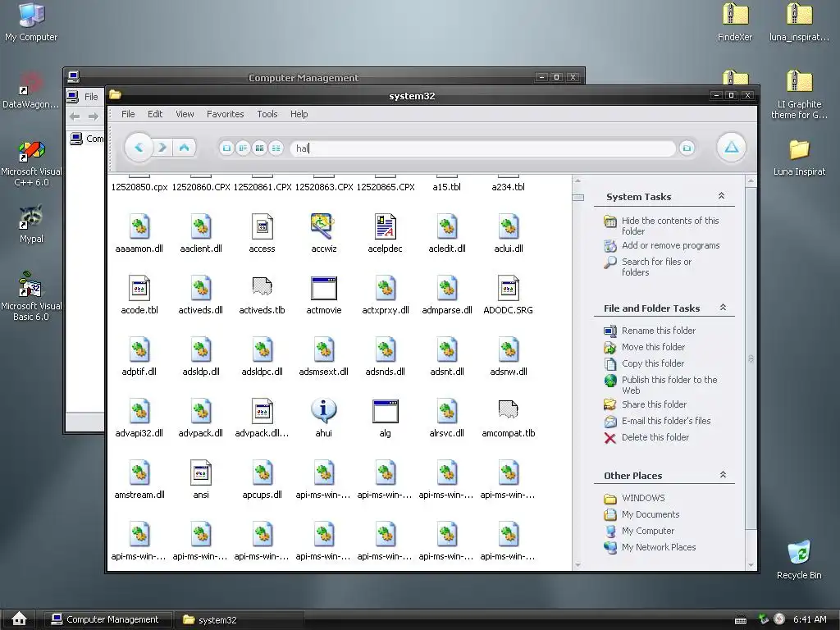Image resolution: width=840 pixels, height=630 pixels.
Task: Select the ansi file icon
Action: 201,472
